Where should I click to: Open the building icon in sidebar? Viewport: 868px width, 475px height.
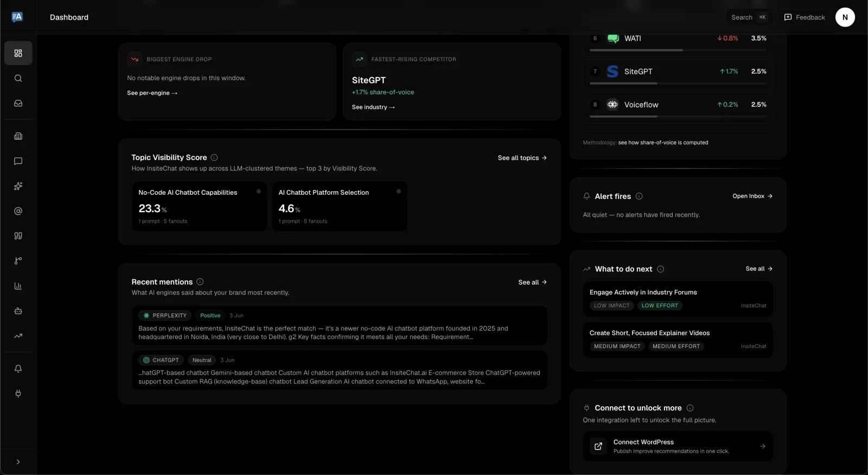pyautogui.click(x=18, y=136)
